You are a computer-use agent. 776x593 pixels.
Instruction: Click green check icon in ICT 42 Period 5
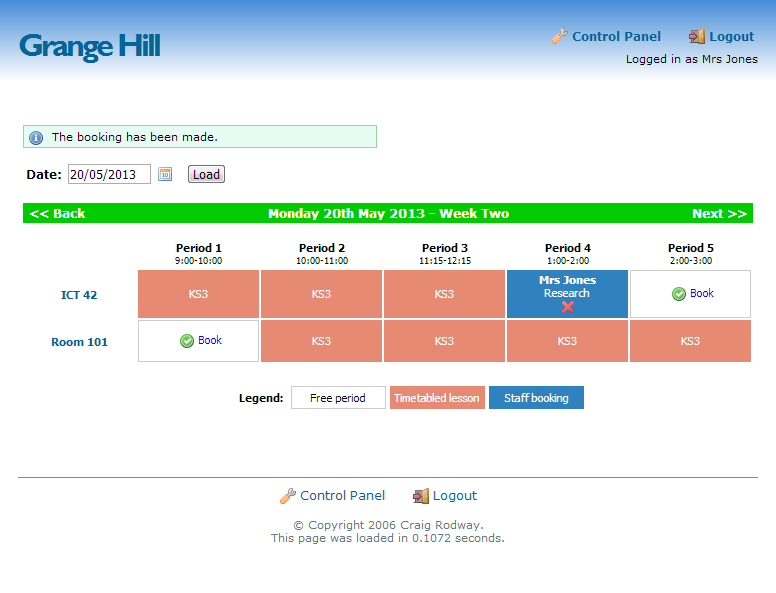pos(679,294)
